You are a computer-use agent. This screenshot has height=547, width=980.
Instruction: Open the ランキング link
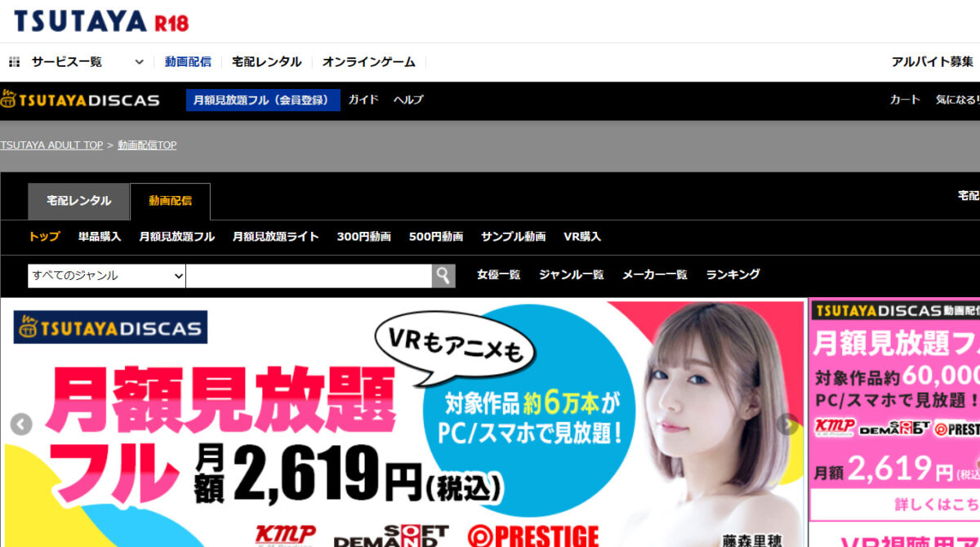pyautogui.click(x=733, y=275)
